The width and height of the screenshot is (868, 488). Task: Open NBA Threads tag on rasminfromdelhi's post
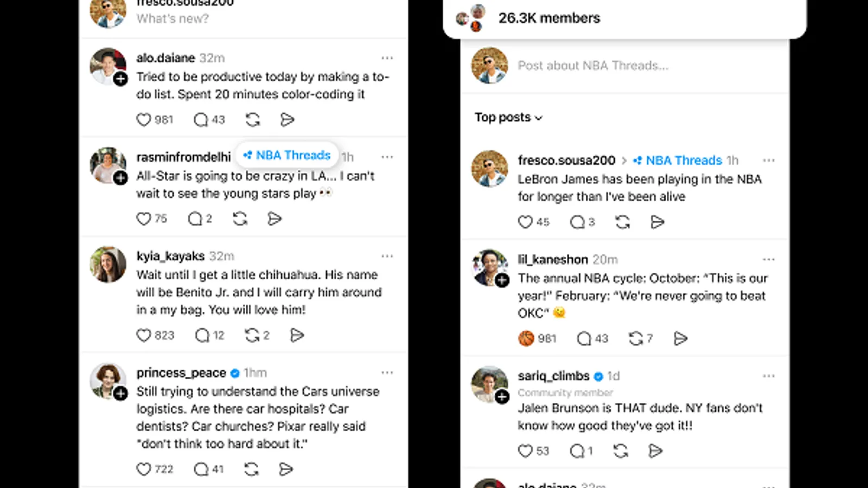[288, 155]
